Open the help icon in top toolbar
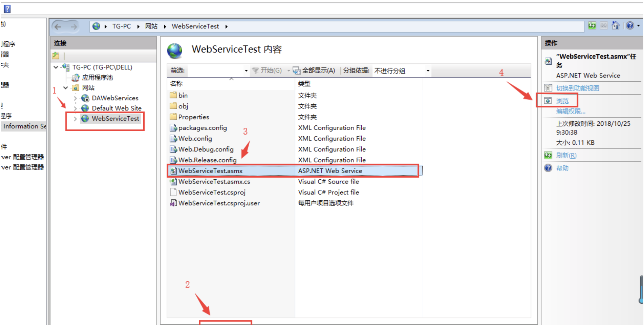 point(630,26)
